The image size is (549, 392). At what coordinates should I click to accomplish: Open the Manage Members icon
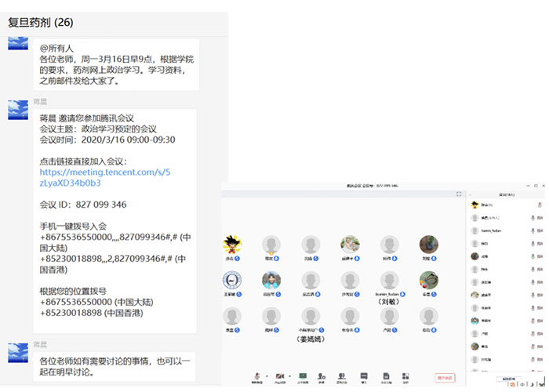[342, 379]
